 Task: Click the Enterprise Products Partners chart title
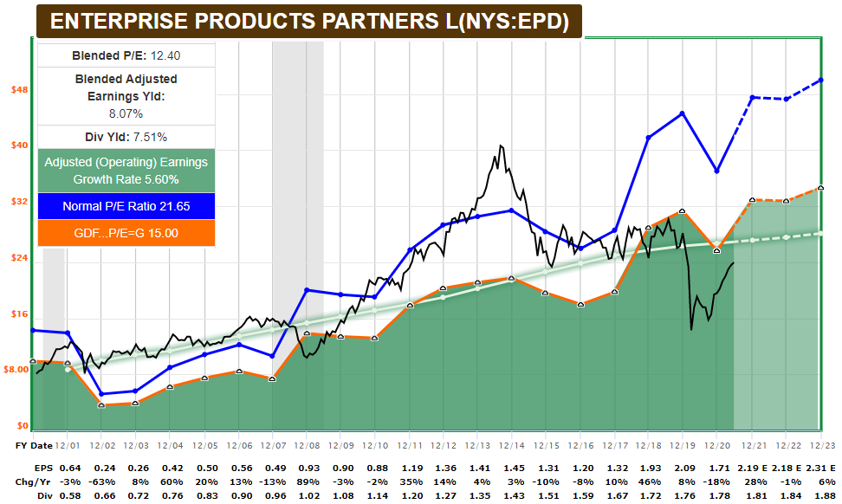[x=308, y=22]
